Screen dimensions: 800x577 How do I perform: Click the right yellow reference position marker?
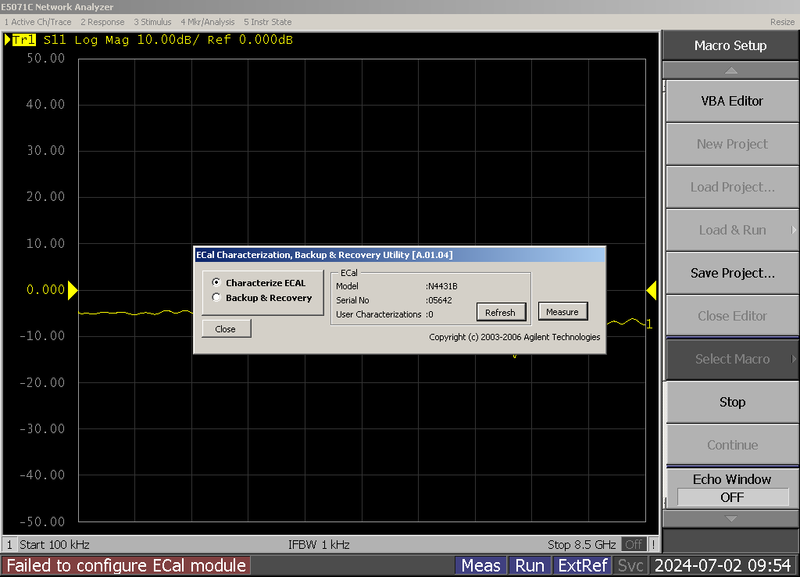651,290
